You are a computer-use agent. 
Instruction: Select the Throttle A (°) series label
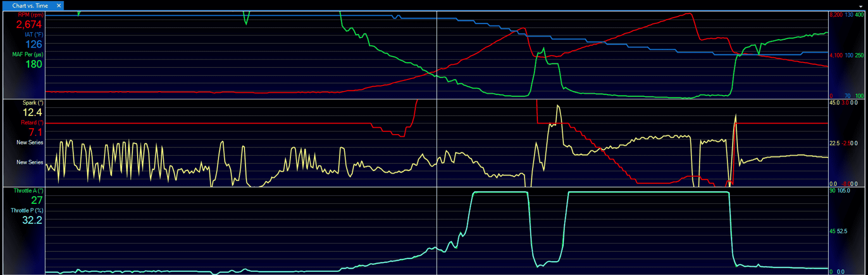click(29, 191)
